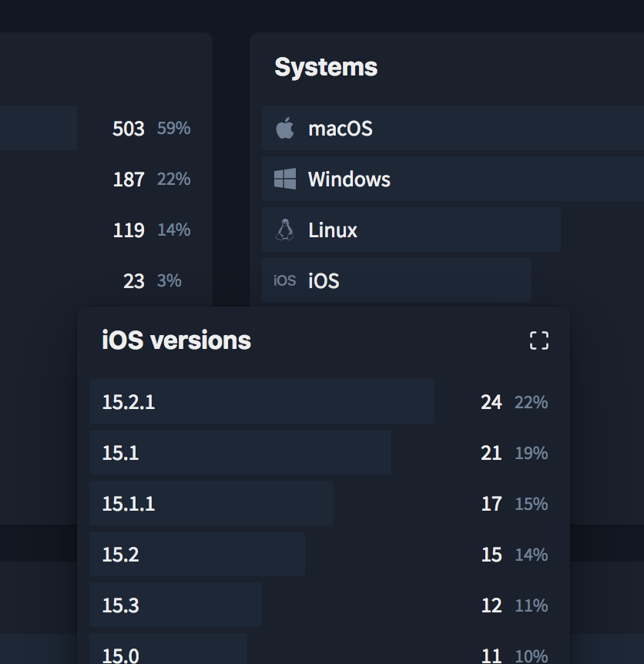
Task: Click the count 21 for version 15.1
Action: point(491,453)
